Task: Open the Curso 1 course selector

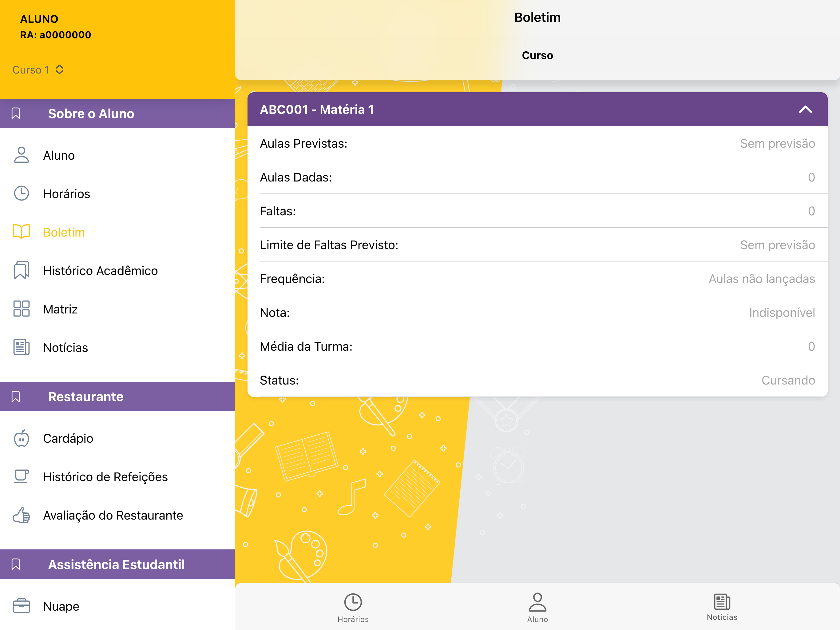Action: click(38, 70)
